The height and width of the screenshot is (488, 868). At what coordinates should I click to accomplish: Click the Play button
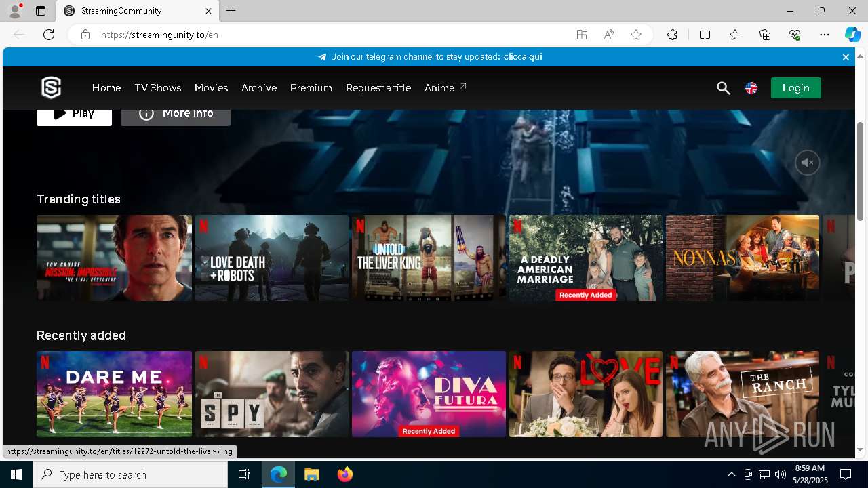tap(74, 117)
